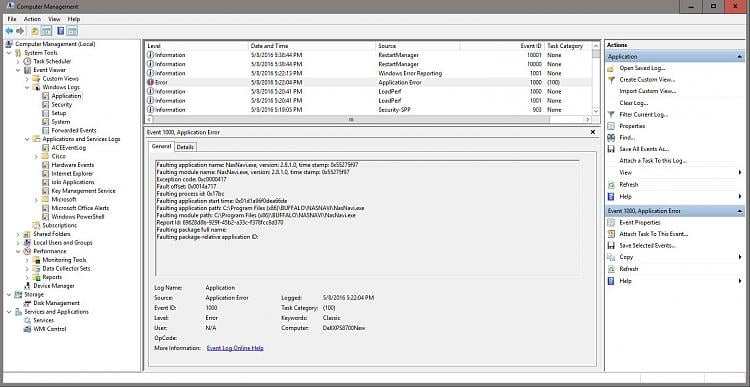
Task: Select the Services gear icon
Action: point(27,320)
